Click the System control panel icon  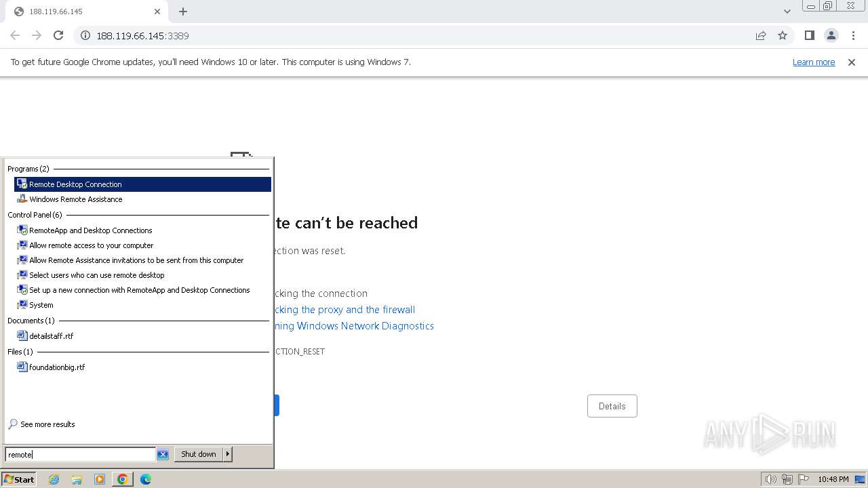[x=22, y=304]
